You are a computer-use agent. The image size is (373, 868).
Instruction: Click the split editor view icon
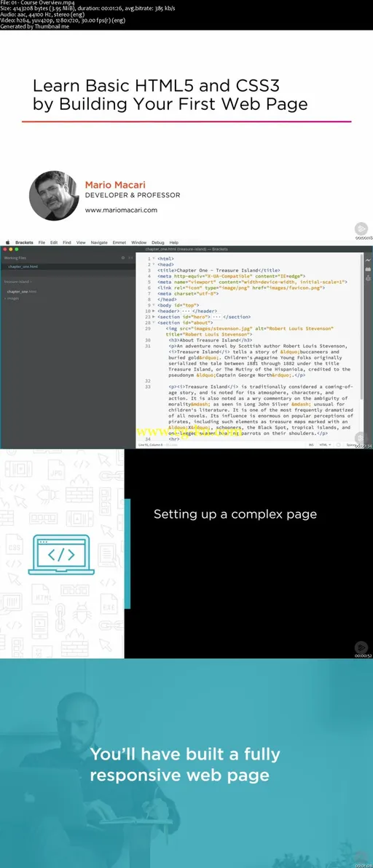pyautogui.click(x=130, y=258)
